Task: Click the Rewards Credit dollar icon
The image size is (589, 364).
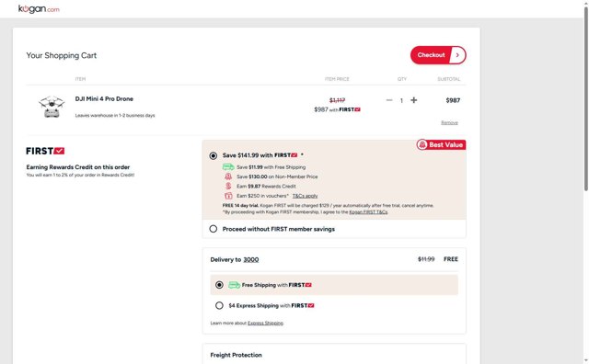Action: [x=228, y=186]
